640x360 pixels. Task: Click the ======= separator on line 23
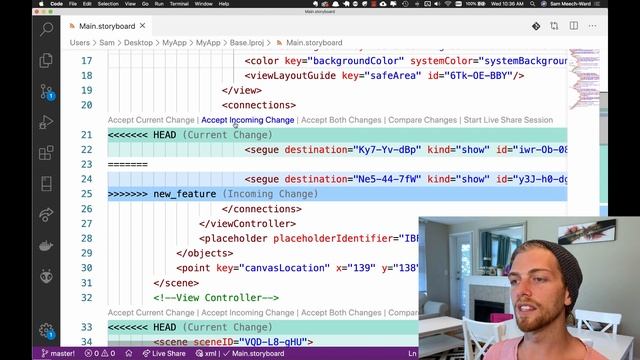point(127,164)
